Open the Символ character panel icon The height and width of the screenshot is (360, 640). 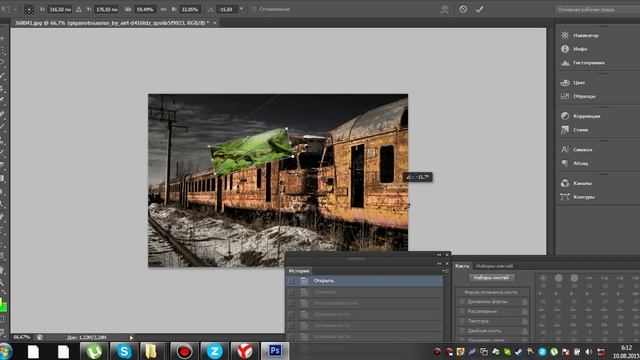point(565,149)
